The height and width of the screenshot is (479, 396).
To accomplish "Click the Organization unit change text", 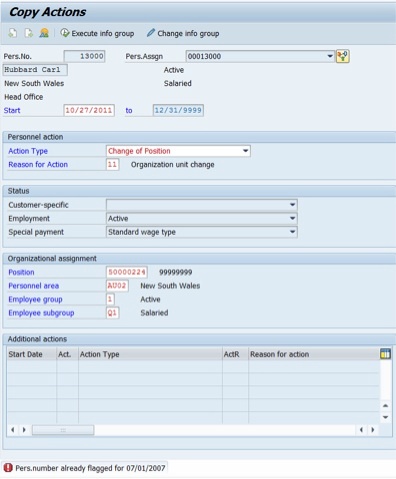I will coord(173,165).
